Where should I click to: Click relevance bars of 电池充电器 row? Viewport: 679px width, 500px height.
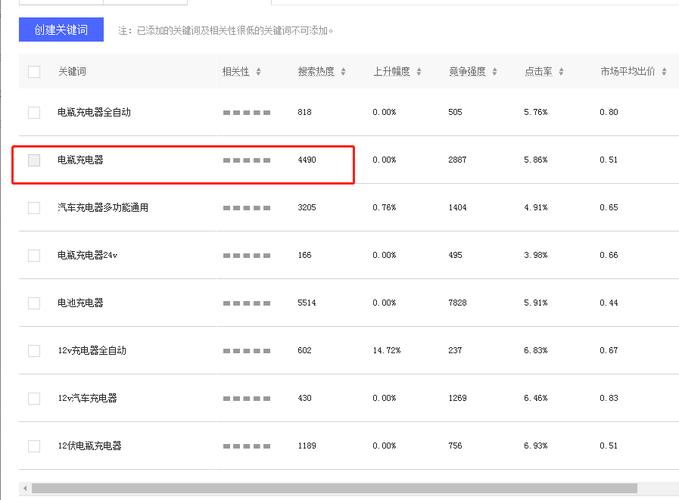(x=247, y=303)
